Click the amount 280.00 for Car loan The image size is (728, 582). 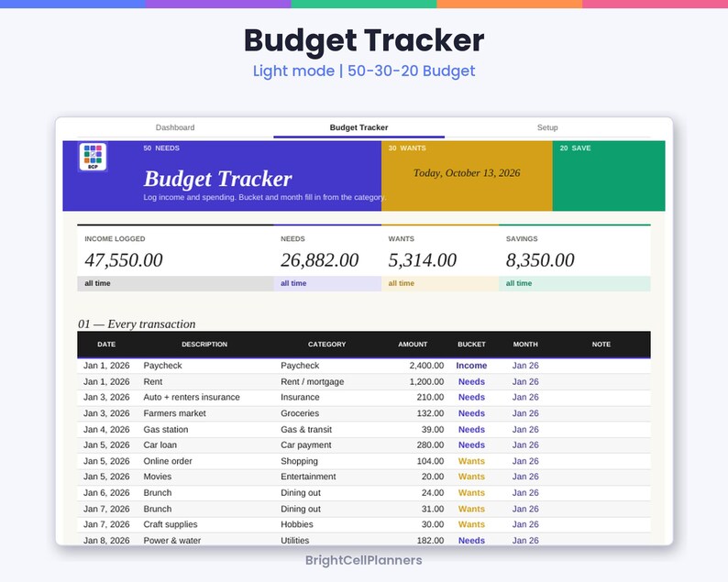click(430, 445)
